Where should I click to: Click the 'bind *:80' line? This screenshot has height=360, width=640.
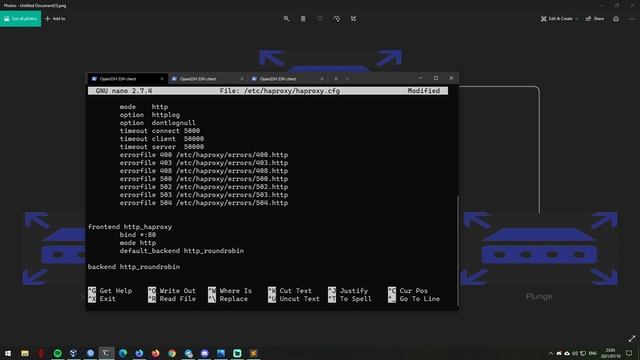coord(138,235)
